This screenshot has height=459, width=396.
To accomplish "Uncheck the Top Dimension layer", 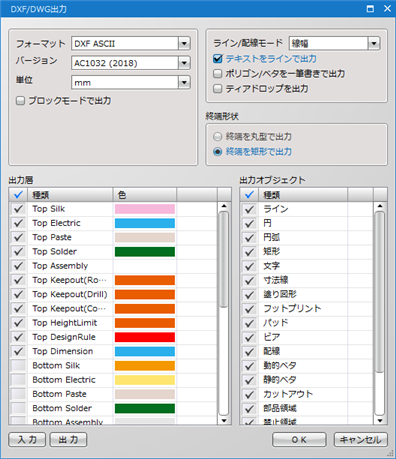I will (x=18, y=351).
